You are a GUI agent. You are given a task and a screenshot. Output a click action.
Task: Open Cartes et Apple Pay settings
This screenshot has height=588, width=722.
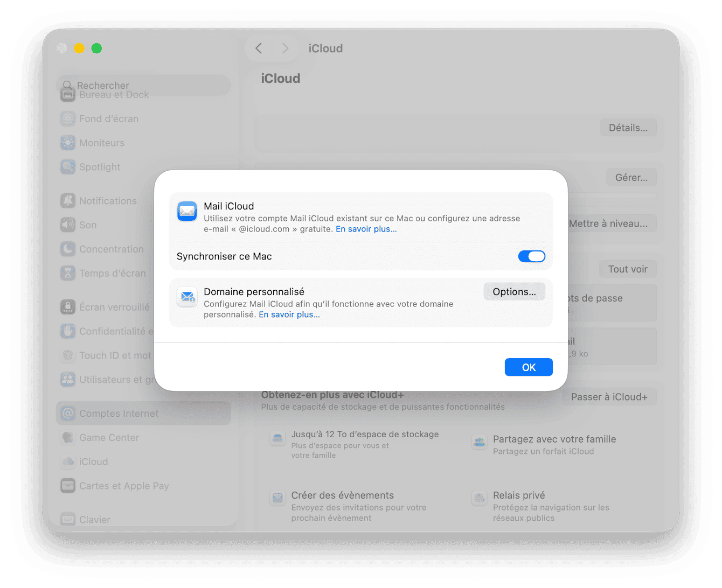[68, 485]
